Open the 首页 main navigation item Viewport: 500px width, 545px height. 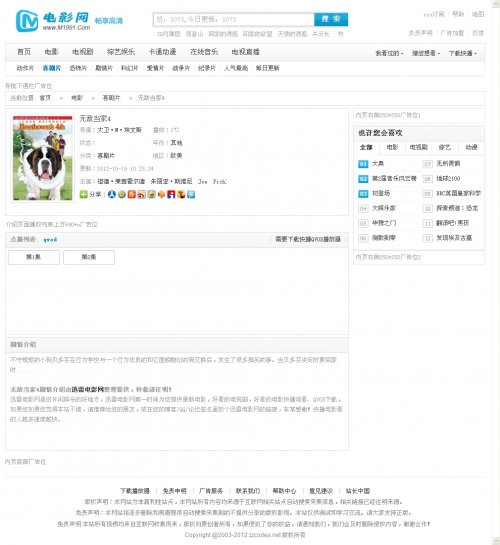coord(24,52)
